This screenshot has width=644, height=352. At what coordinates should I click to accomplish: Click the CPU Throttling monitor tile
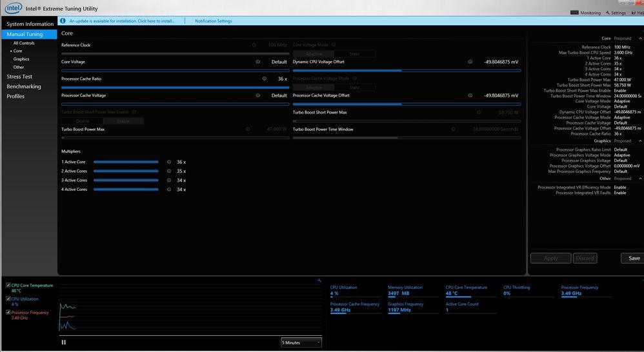(528, 291)
